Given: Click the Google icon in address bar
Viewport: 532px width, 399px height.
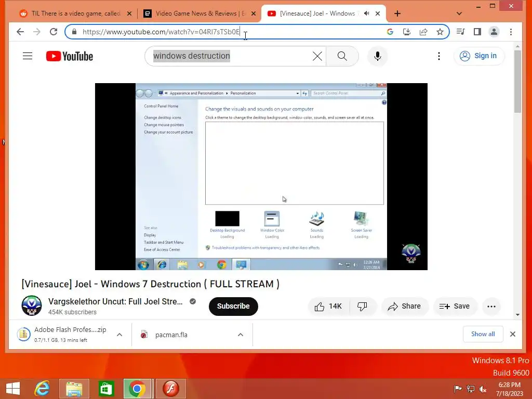Looking at the screenshot, I should tap(390, 32).
